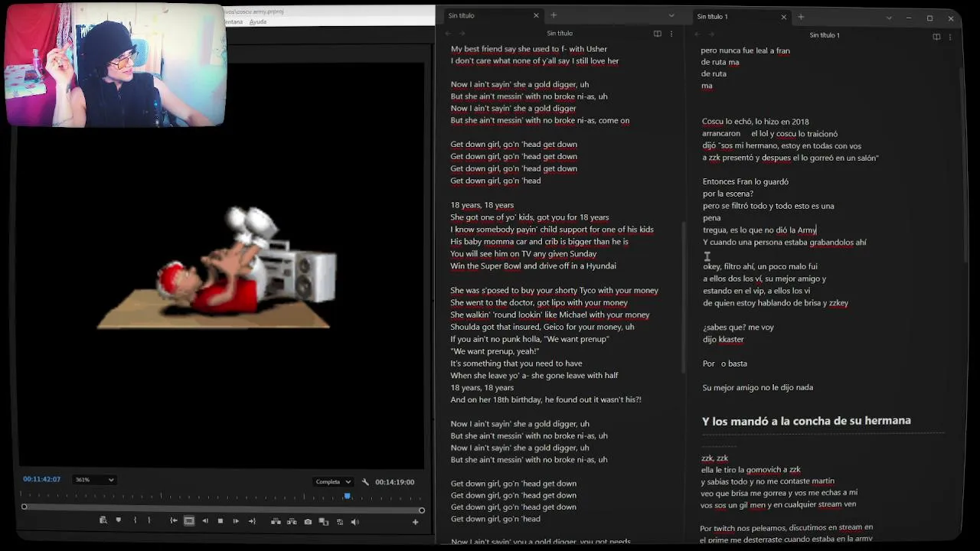Expand the tab list in 'Sin título 1' window
The width and height of the screenshot is (980, 551).
point(889,18)
